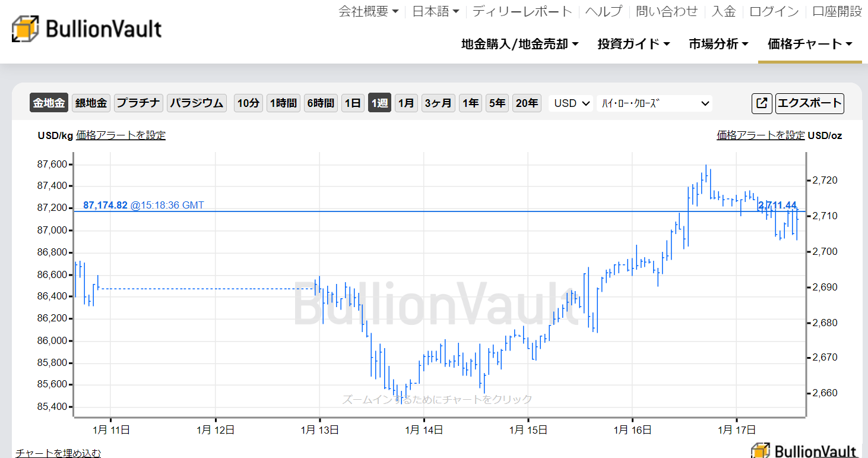
Task: Expand the 会社概要 dropdown menu
Action: point(369,11)
